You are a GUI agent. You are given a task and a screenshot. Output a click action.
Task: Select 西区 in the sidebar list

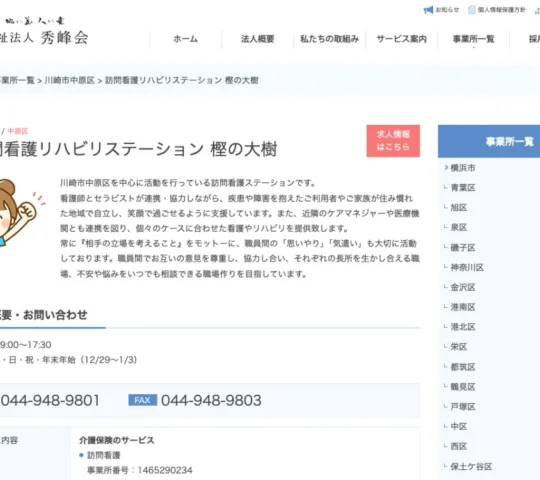(459, 446)
